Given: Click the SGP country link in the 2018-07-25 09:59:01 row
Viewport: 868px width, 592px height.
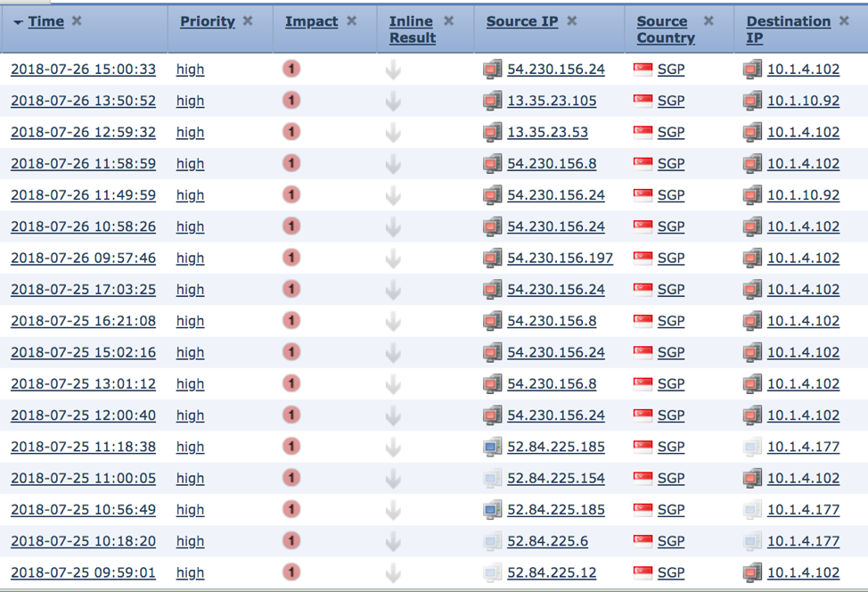Looking at the screenshot, I should tap(670, 572).
